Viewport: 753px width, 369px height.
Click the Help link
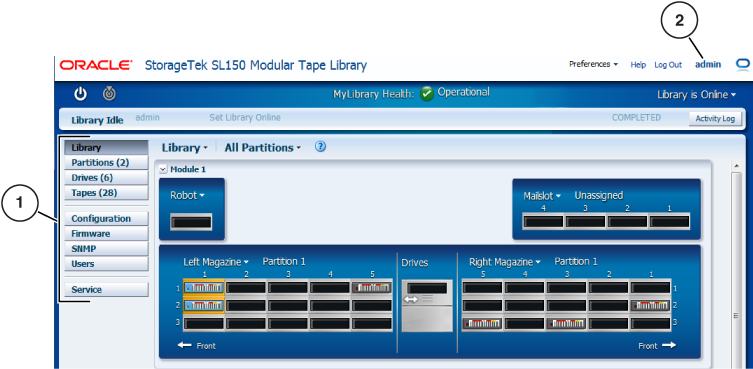point(638,65)
